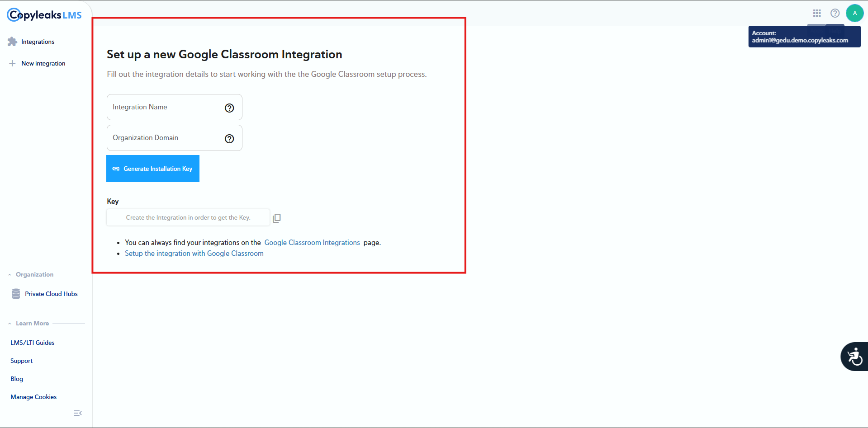The height and width of the screenshot is (428, 868).
Task: Open Google Classroom Integrations page link
Action: (x=312, y=243)
